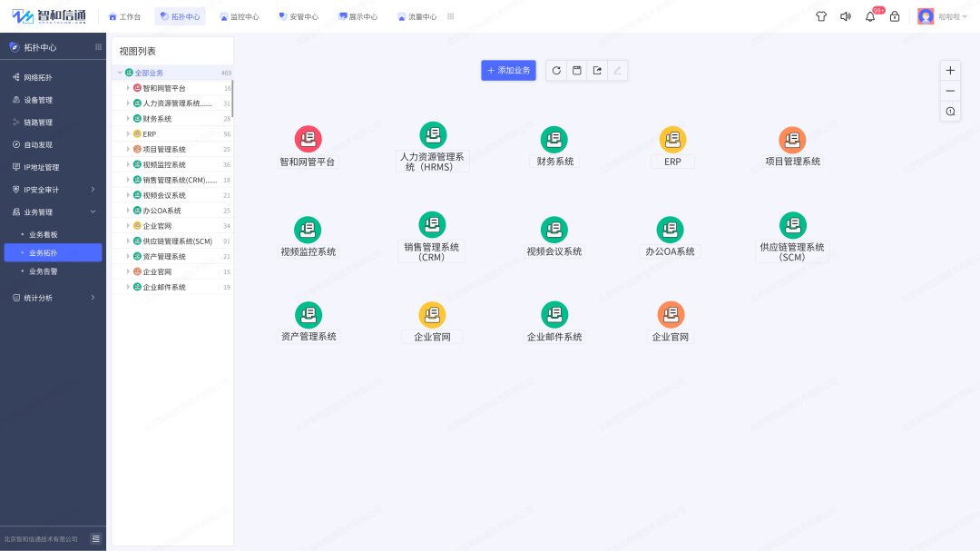Screen dimensions: 980x551
Task: Zoom in with the plus icon
Action: pyautogui.click(x=950, y=70)
